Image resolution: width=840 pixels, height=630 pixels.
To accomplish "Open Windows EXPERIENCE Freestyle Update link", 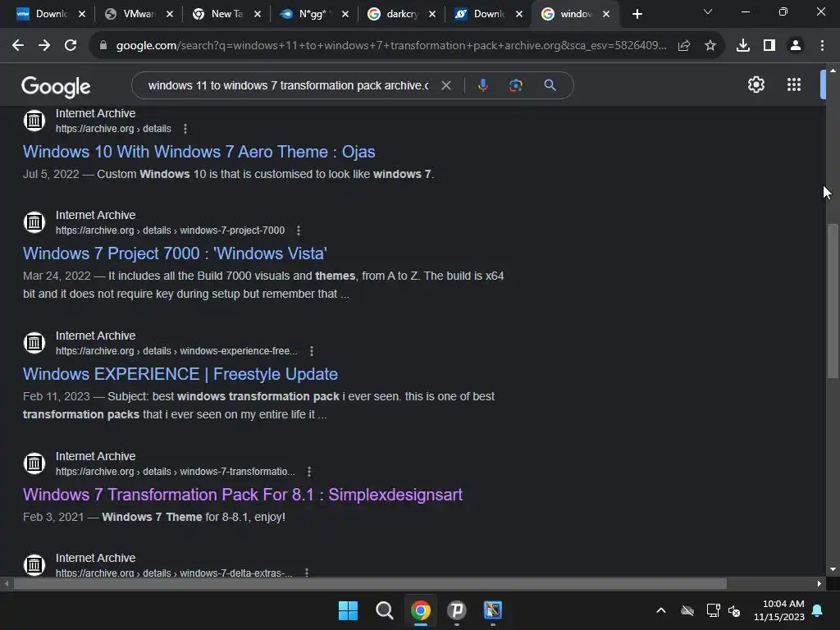I will (x=180, y=374).
